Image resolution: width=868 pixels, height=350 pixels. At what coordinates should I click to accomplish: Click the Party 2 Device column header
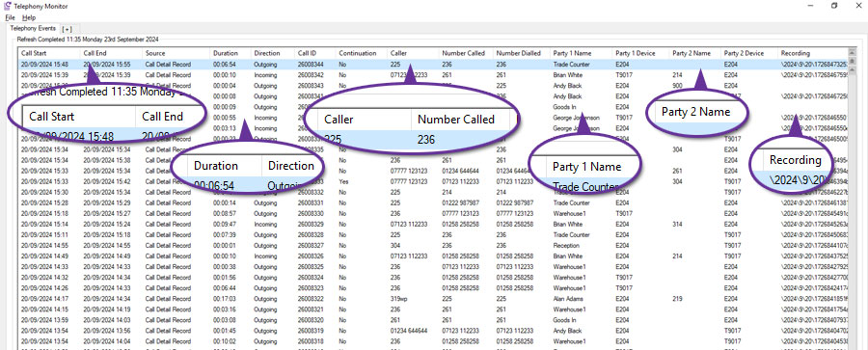pos(749,53)
